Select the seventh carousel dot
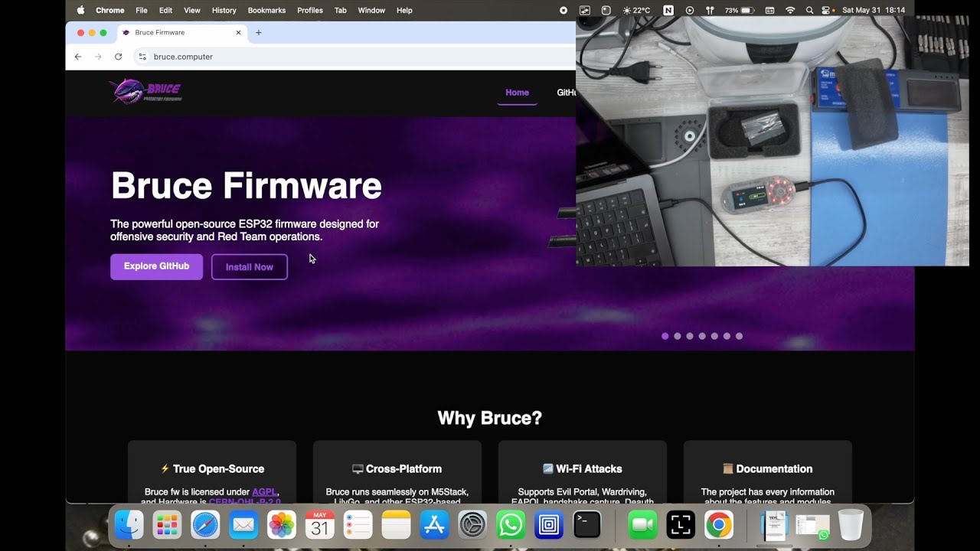 739,336
